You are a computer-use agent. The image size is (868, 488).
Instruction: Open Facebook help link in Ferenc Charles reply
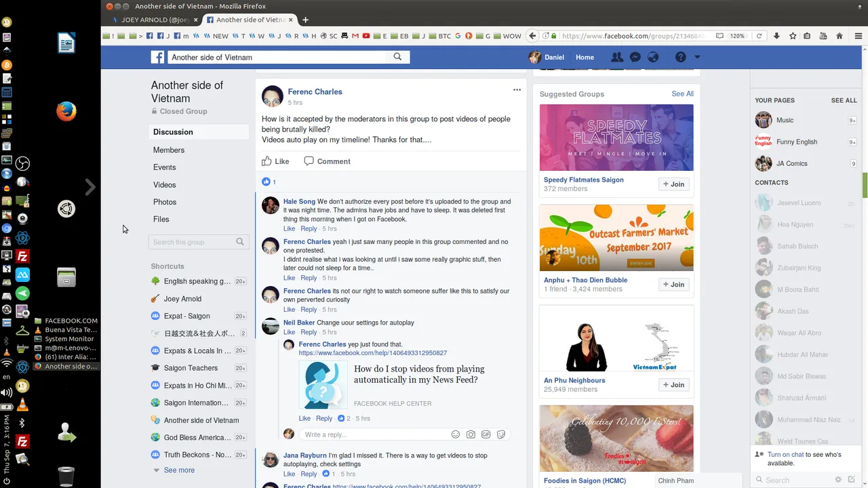click(372, 353)
